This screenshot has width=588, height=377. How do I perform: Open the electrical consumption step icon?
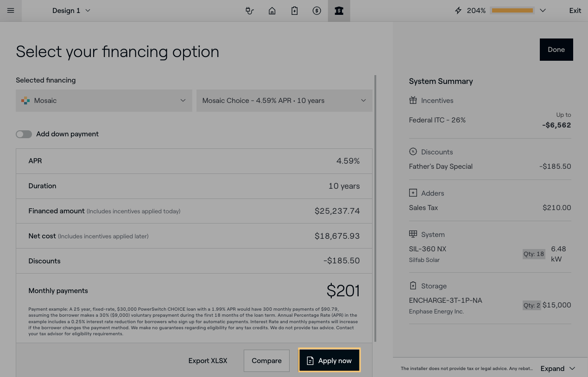click(x=250, y=11)
